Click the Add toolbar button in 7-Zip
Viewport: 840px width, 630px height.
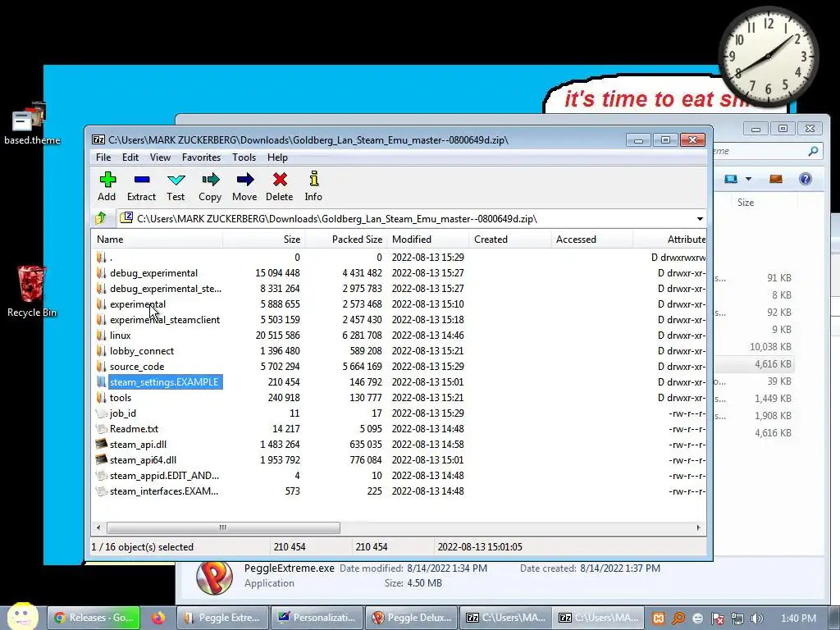107,186
